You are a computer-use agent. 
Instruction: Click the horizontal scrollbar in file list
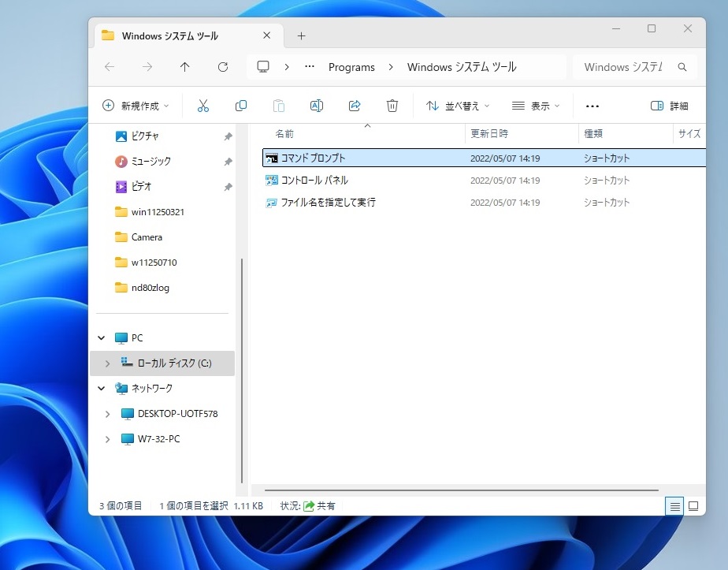coord(462,490)
